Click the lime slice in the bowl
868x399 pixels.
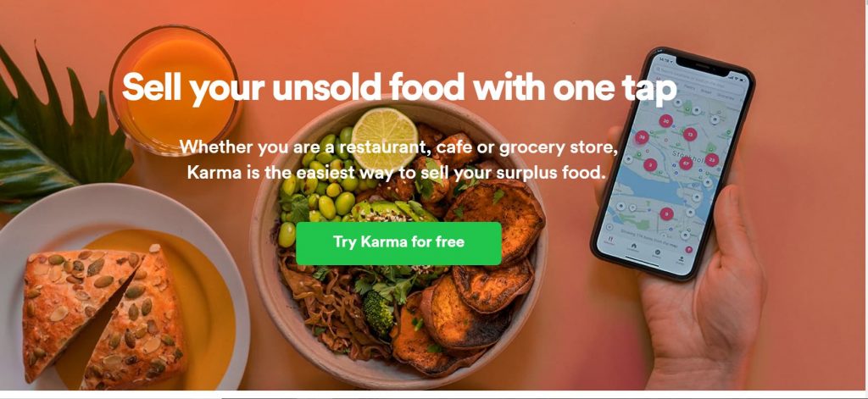[x=384, y=138]
